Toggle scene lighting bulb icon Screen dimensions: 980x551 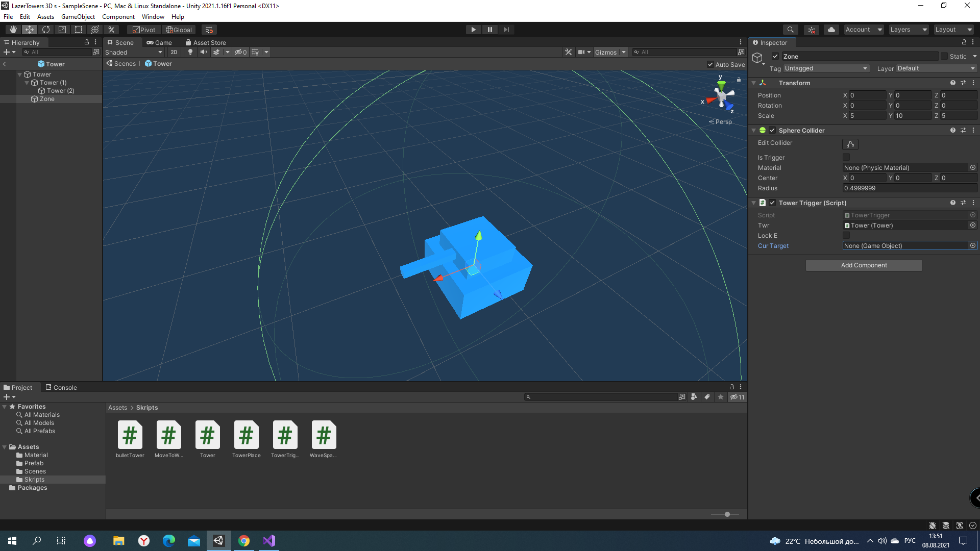[x=190, y=52]
